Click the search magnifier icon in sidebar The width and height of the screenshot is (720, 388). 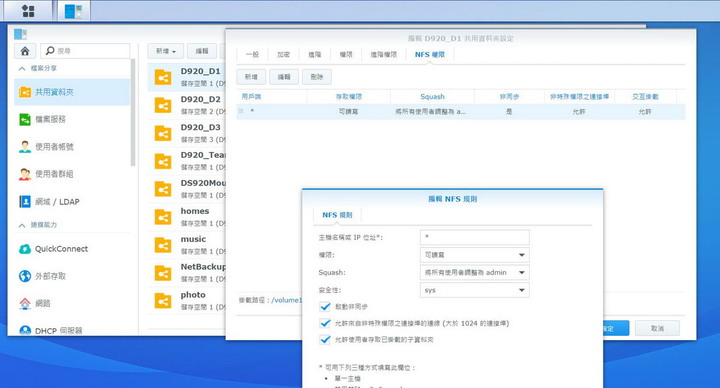(x=50, y=51)
